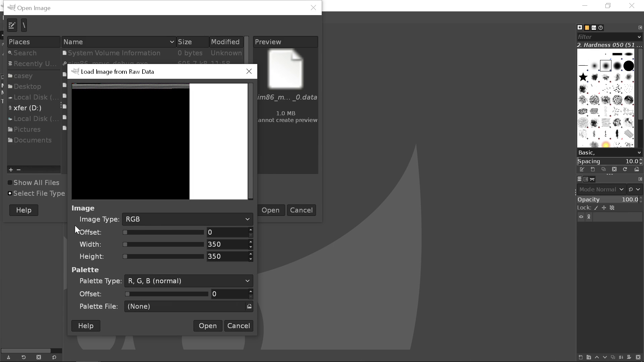Enable the lock pixels brush icon
Image resolution: width=644 pixels, height=362 pixels.
(x=596, y=208)
